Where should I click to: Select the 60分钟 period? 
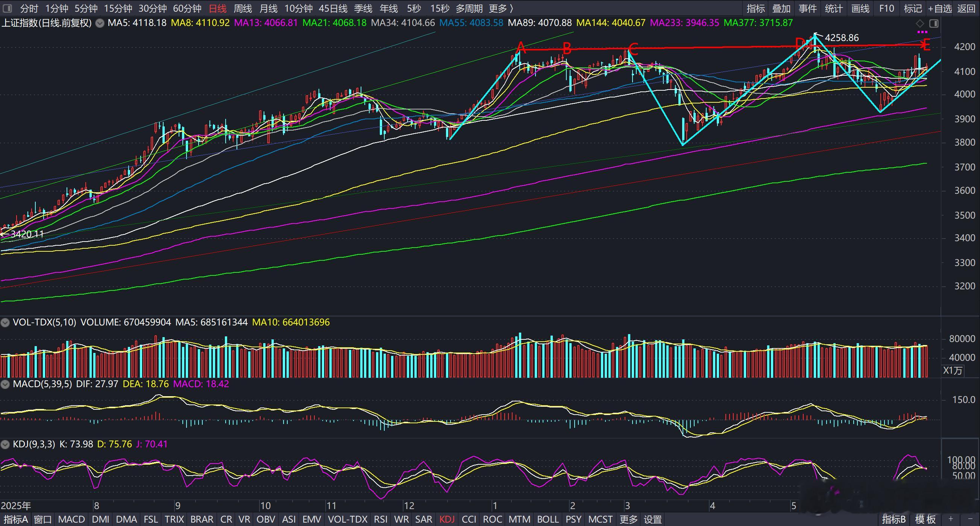(x=187, y=8)
